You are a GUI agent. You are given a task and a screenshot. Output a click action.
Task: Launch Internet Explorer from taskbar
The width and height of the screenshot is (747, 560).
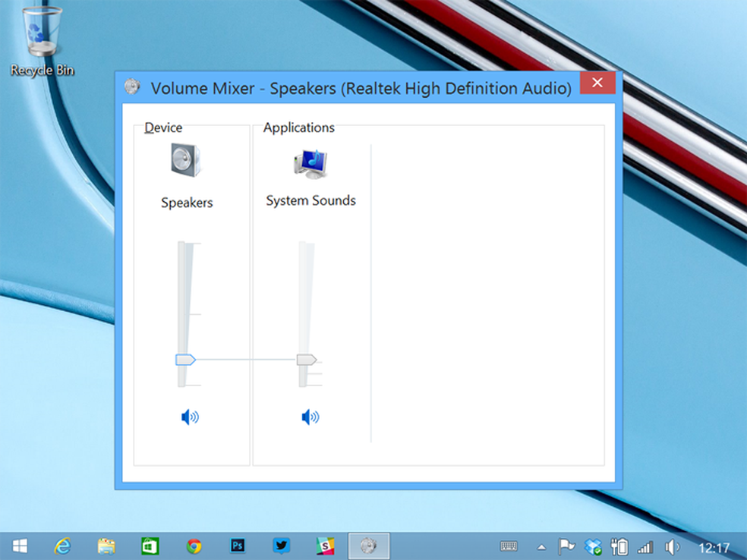(63, 546)
